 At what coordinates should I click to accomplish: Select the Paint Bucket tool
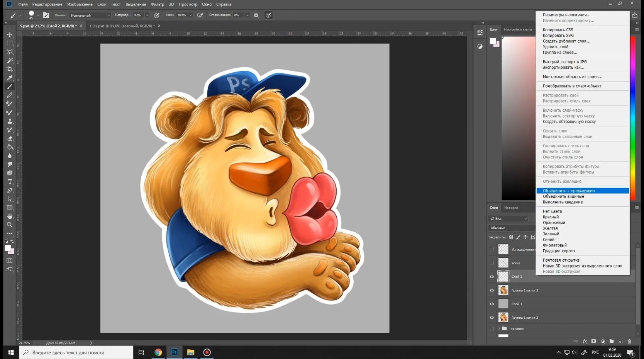10,147
